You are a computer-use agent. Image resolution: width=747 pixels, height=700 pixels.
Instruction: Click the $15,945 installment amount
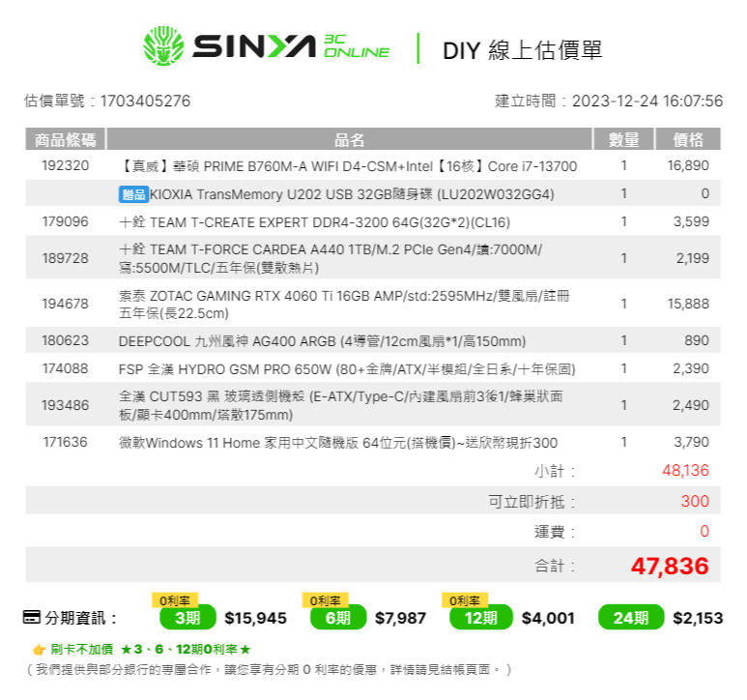[255, 619]
